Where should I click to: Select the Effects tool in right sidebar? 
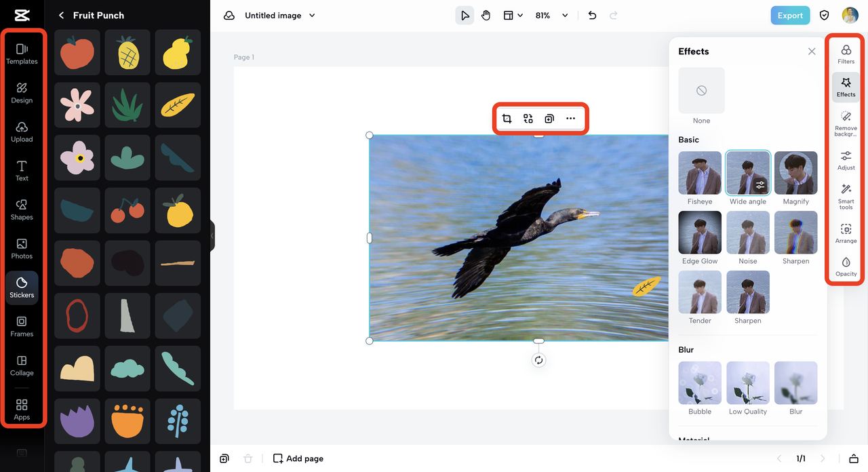pyautogui.click(x=846, y=87)
